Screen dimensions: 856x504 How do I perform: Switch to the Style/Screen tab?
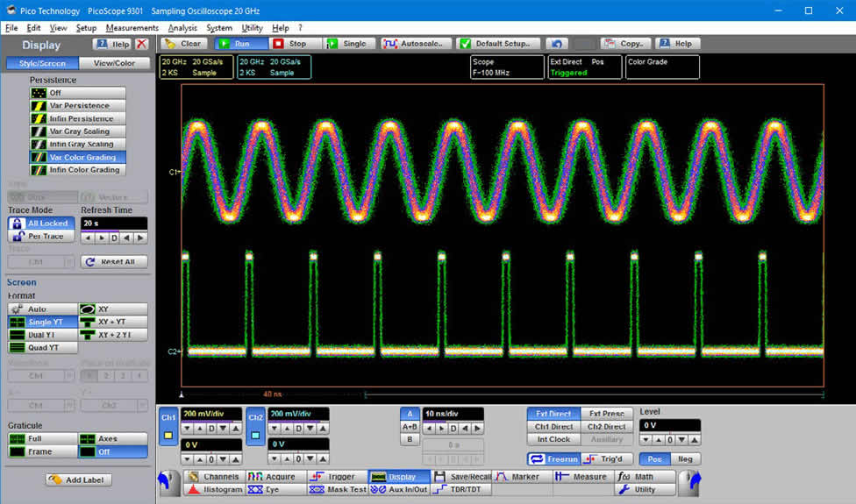[x=43, y=63]
